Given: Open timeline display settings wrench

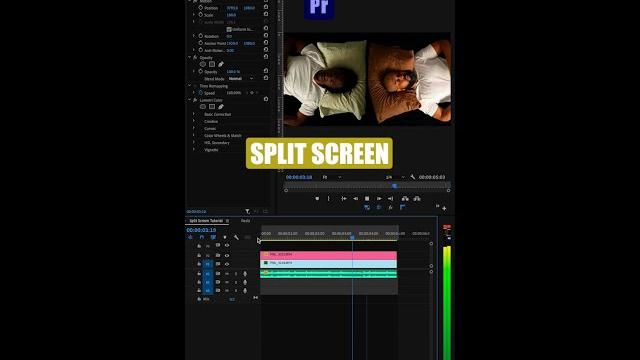Looking at the screenshot, I should coord(236,237).
